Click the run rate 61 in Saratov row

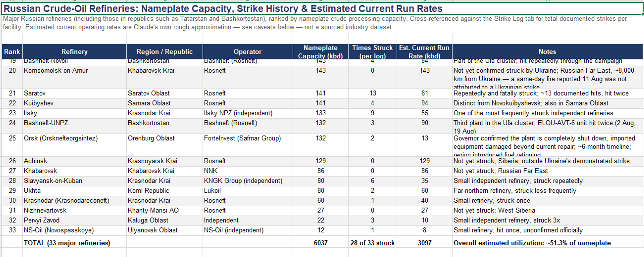pyautogui.click(x=424, y=94)
